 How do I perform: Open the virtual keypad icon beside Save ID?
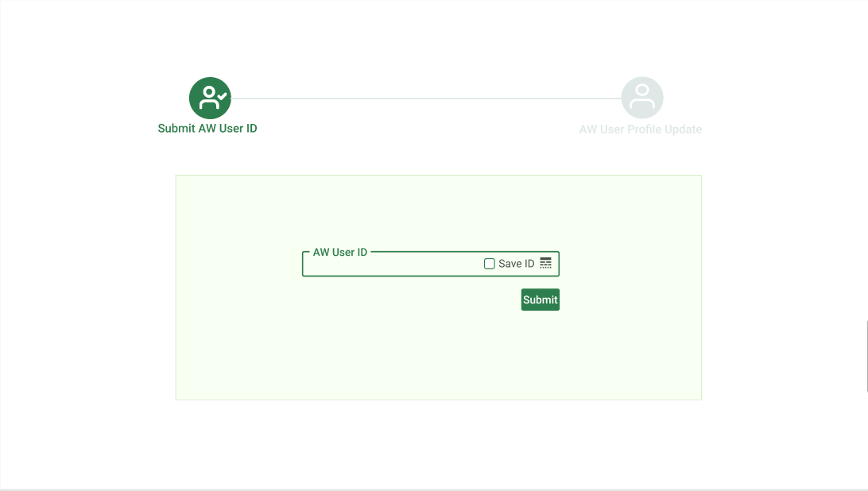pyautogui.click(x=546, y=263)
